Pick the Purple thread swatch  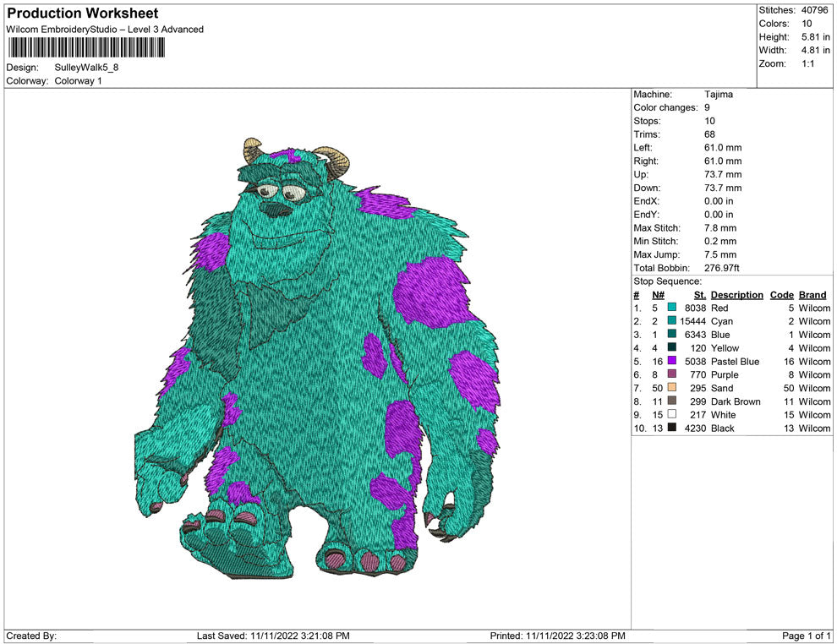pyautogui.click(x=672, y=374)
